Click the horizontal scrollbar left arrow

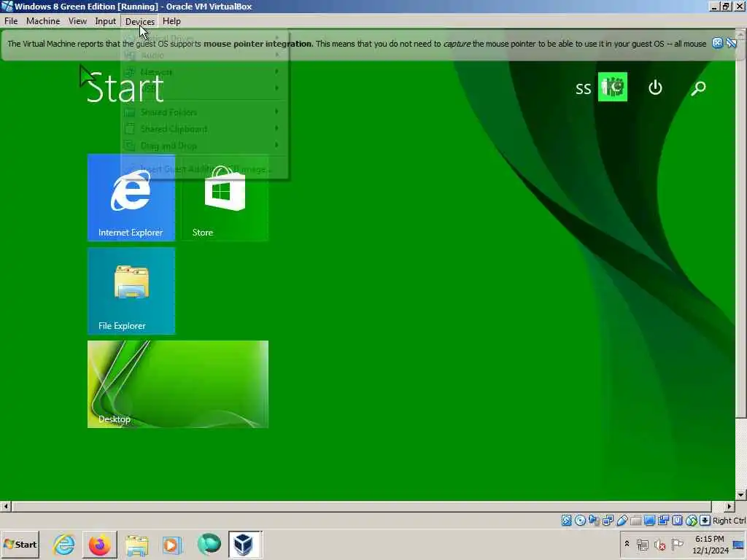pyautogui.click(x=6, y=506)
